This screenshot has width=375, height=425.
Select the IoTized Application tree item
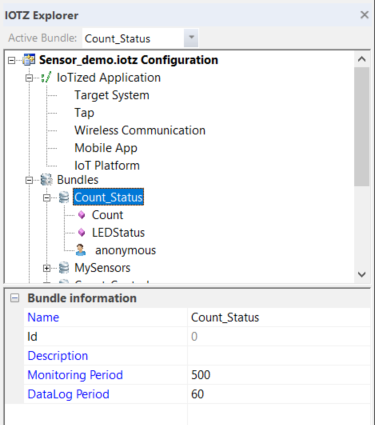click(109, 78)
